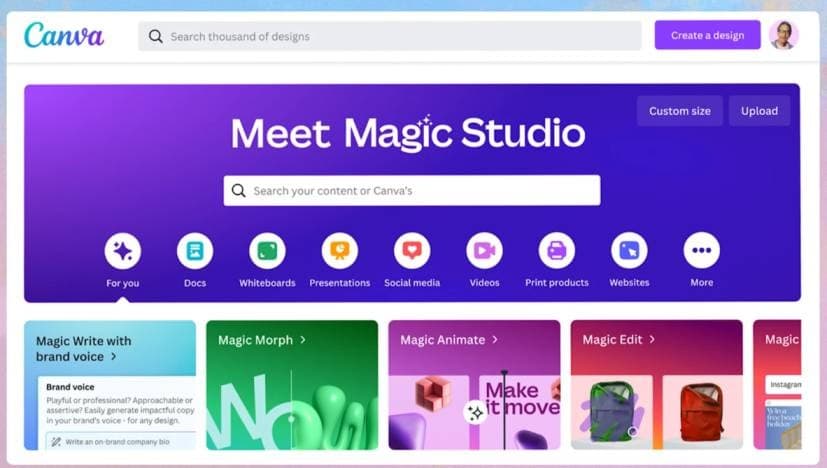Click the Canva logo

[64, 35]
